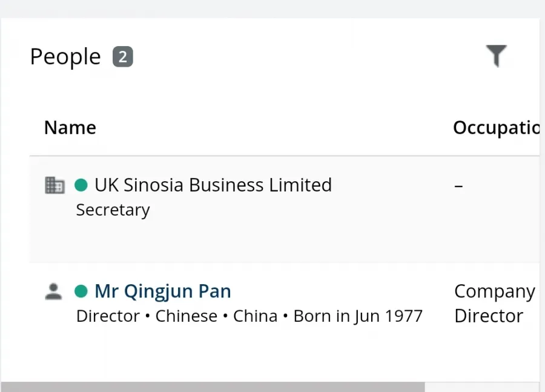Image resolution: width=545 pixels, height=392 pixels.
Task: Select UK Sinosia Business Limited name
Action: click(x=213, y=185)
